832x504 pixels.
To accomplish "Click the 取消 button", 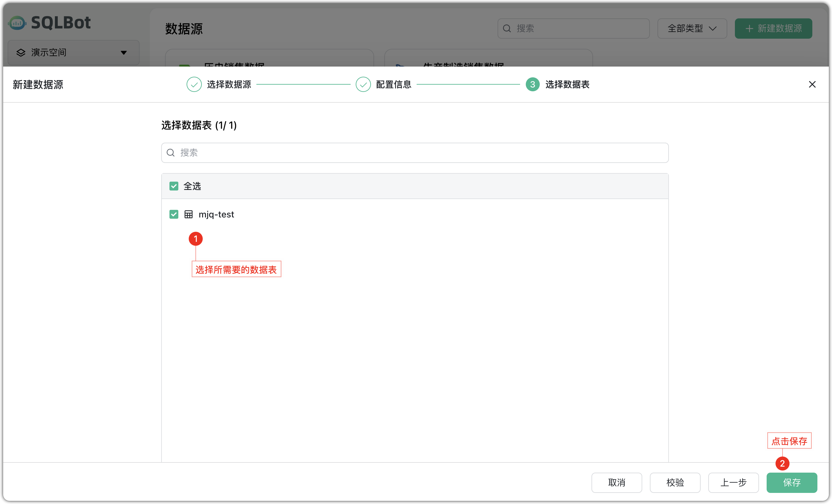I will 616,482.
